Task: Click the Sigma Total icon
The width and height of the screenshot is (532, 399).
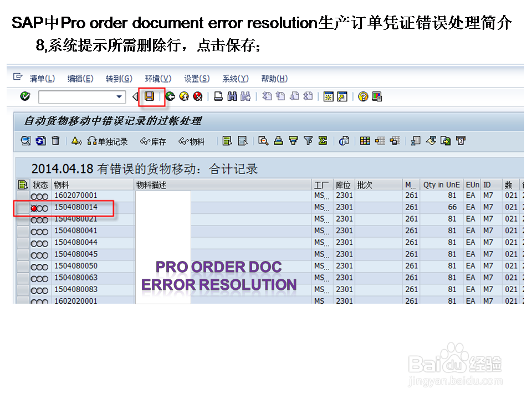Action: click(323, 140)
